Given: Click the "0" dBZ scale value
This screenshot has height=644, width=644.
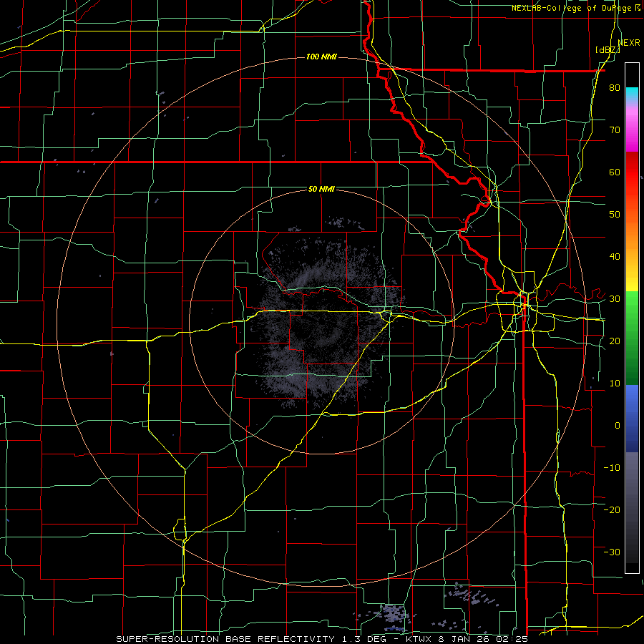Looking at the screenshot, I should coord(618,426).
